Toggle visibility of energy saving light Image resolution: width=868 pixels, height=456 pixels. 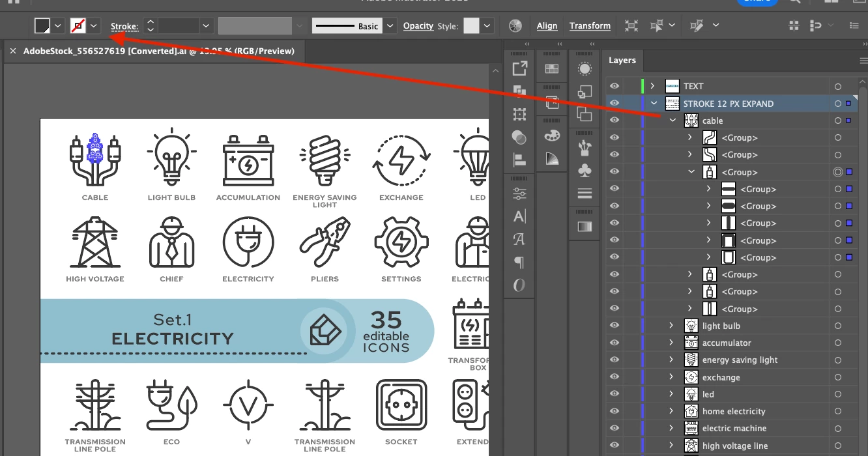tap(615, 360)
